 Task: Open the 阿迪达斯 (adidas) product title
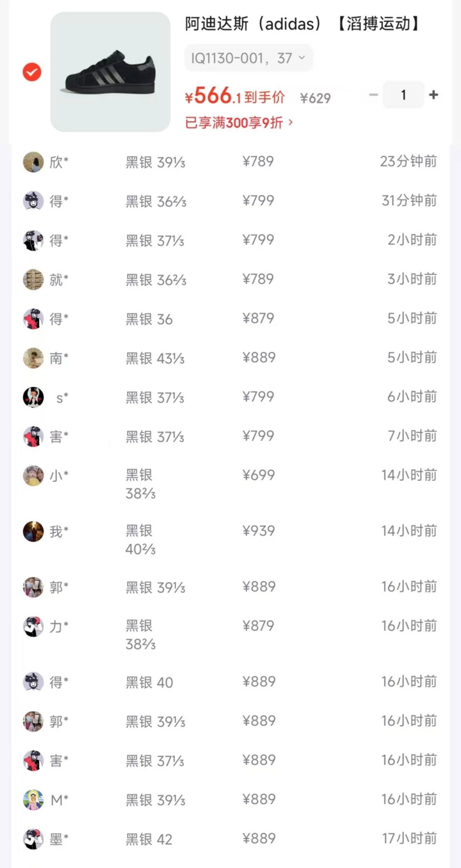pos(302,24)
